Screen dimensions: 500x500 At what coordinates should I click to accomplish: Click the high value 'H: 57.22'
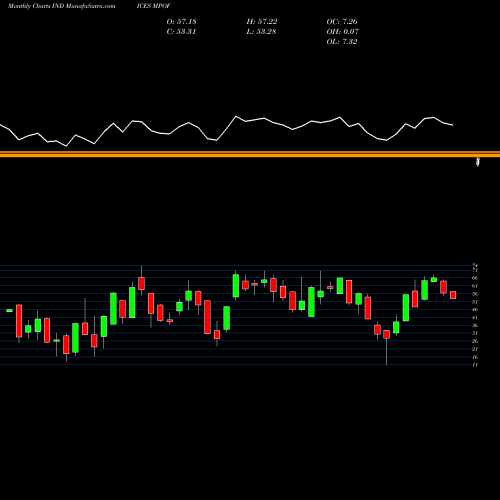(262, 21)
